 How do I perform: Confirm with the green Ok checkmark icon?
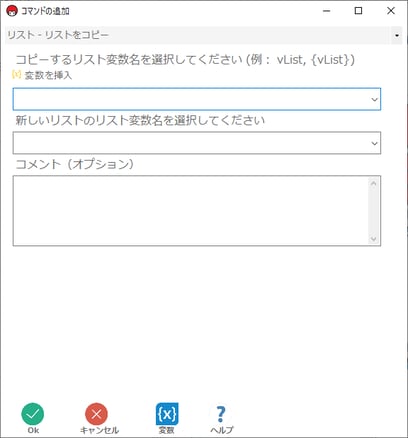(x=33, y=414)
